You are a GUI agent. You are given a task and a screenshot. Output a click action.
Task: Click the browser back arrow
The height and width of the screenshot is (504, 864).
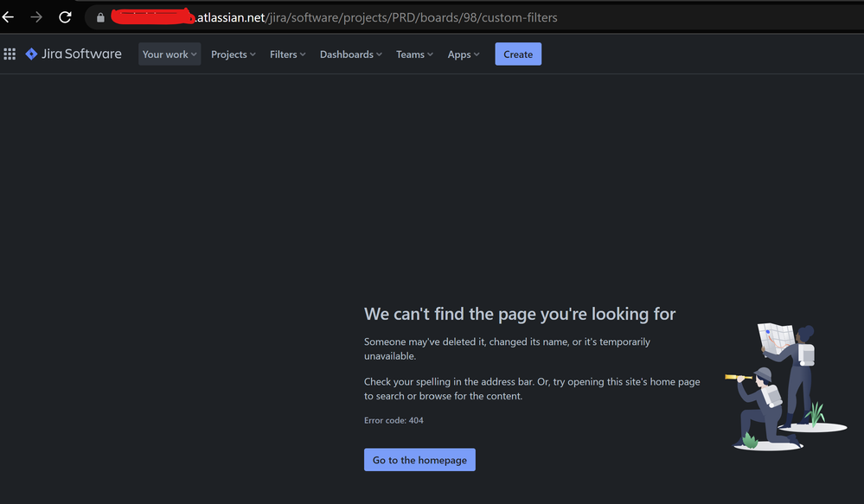click(x=8, y=17)
